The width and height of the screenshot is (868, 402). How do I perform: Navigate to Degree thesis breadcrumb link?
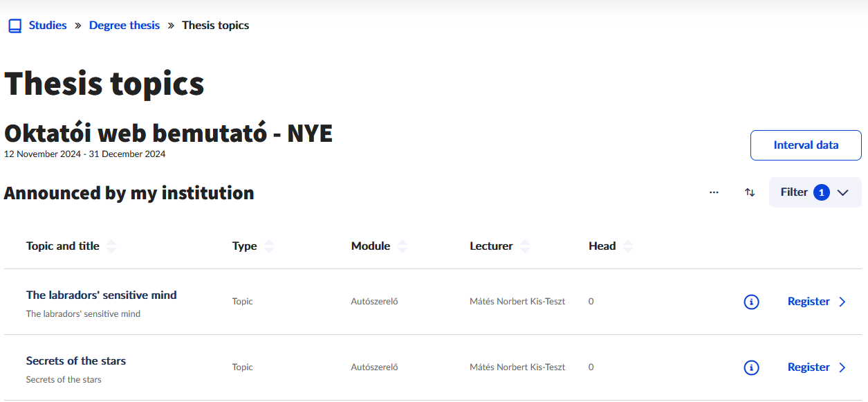click(124, 26)
